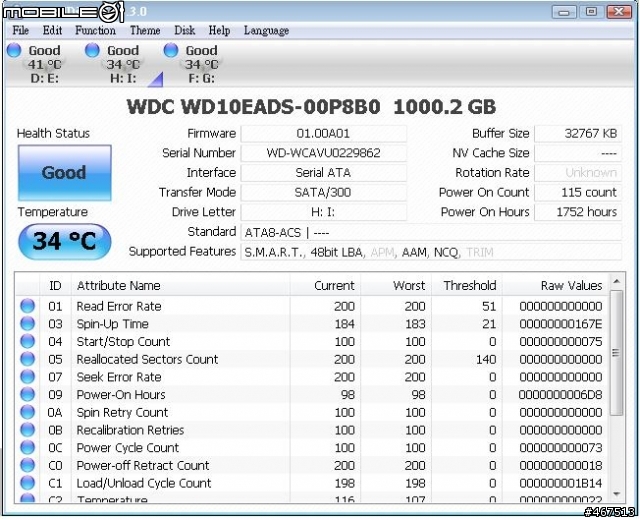The height and width of the screenshot is (520, 640).
Task: Click the ID column header
Action: [56, 285]
